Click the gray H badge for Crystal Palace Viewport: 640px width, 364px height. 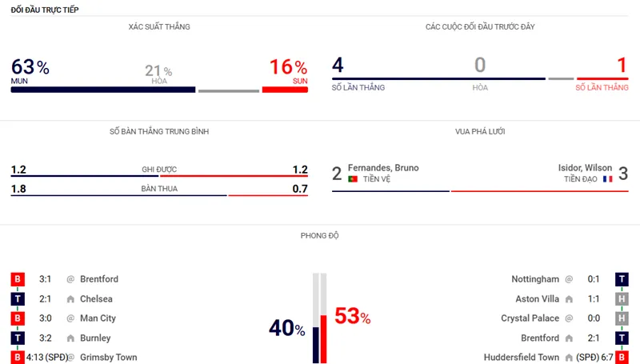(x=622, y=318)
